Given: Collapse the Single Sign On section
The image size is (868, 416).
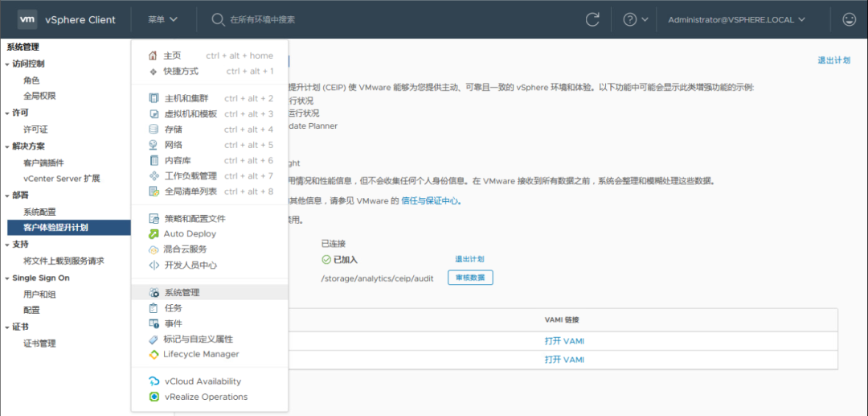Looking at the screenshot, I should [x=7, y=278].
